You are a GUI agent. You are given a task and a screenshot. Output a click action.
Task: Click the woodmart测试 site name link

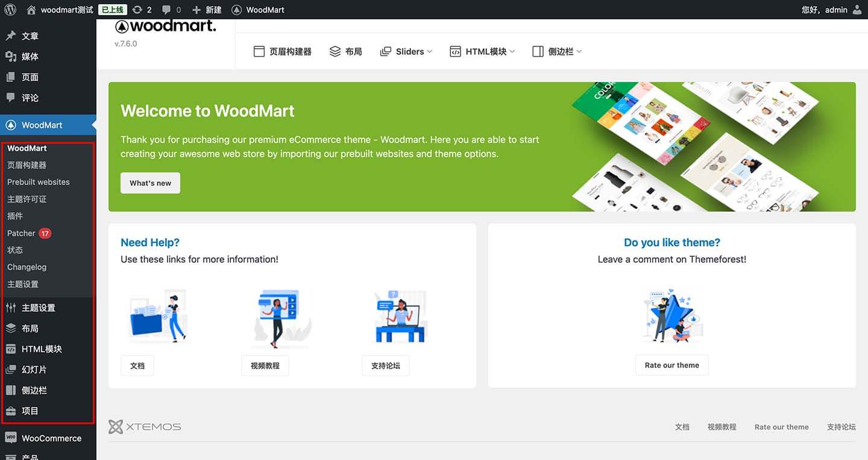(67, 10)
